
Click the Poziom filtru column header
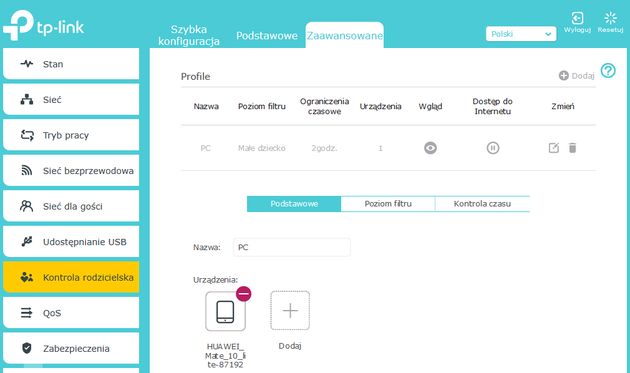click(262, 106)
